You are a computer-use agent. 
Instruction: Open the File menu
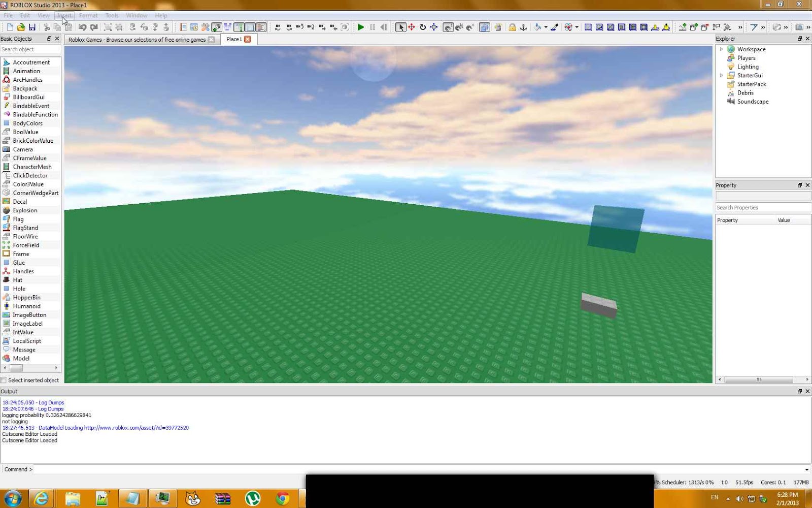[x=9, y=15]
